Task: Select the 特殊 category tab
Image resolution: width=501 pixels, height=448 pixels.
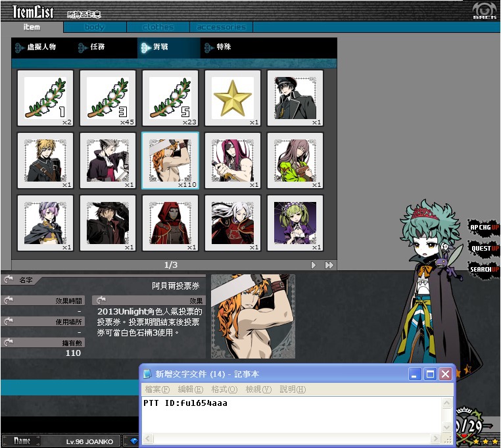Action: (231, 47)
